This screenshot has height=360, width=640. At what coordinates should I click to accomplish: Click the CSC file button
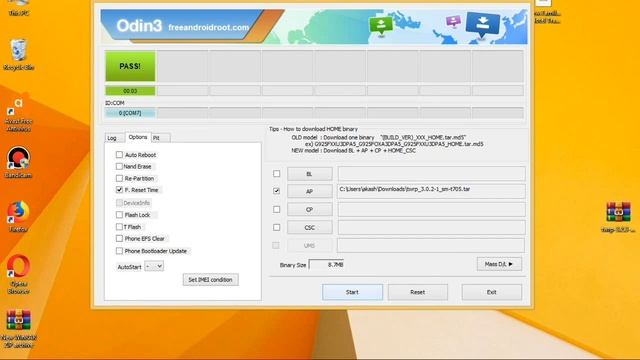[309, 227]
